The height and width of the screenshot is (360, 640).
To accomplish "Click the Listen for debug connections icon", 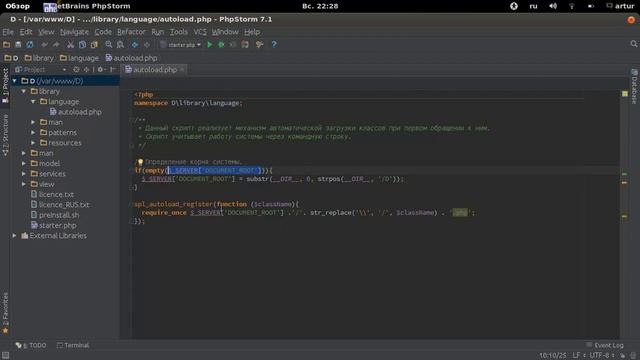I will pos(245,45).
